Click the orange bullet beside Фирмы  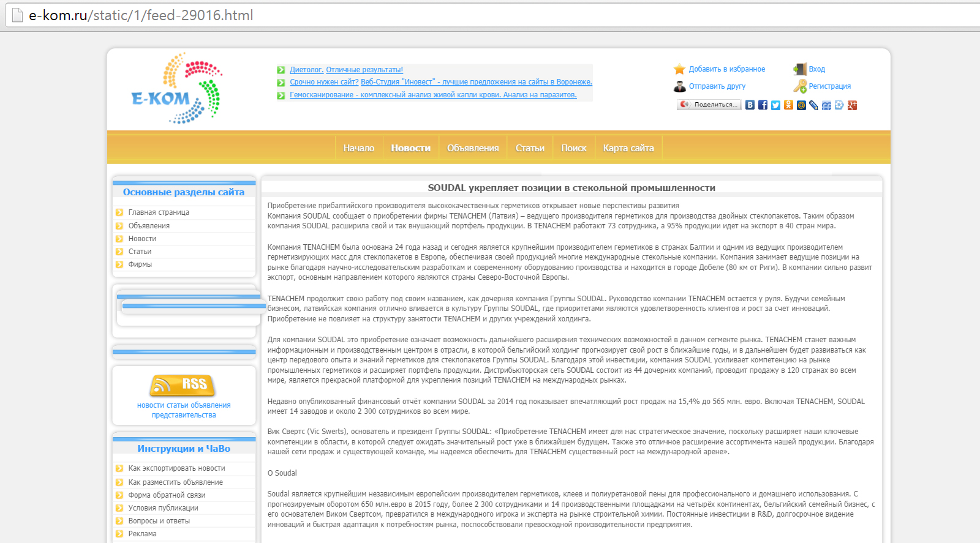pos(119,264)
